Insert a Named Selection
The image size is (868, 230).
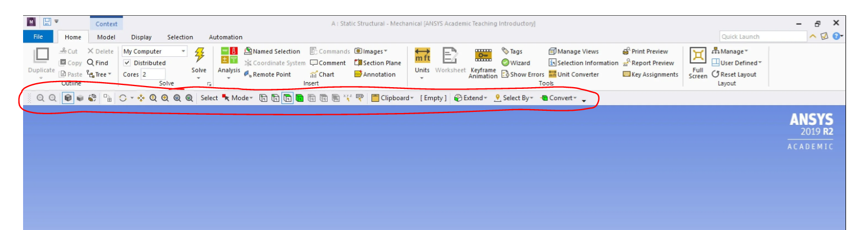point(272,51)
